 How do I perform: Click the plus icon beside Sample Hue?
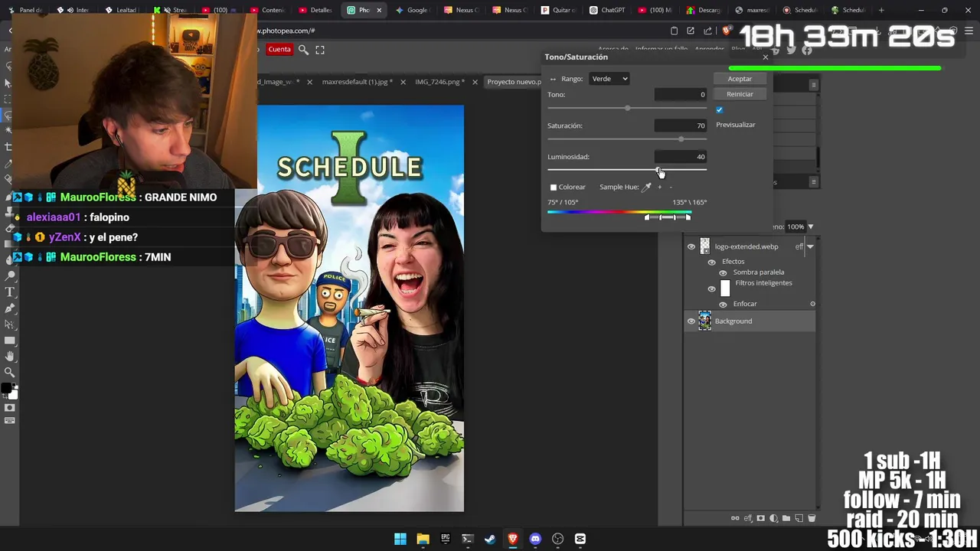(x=659, y=187)
